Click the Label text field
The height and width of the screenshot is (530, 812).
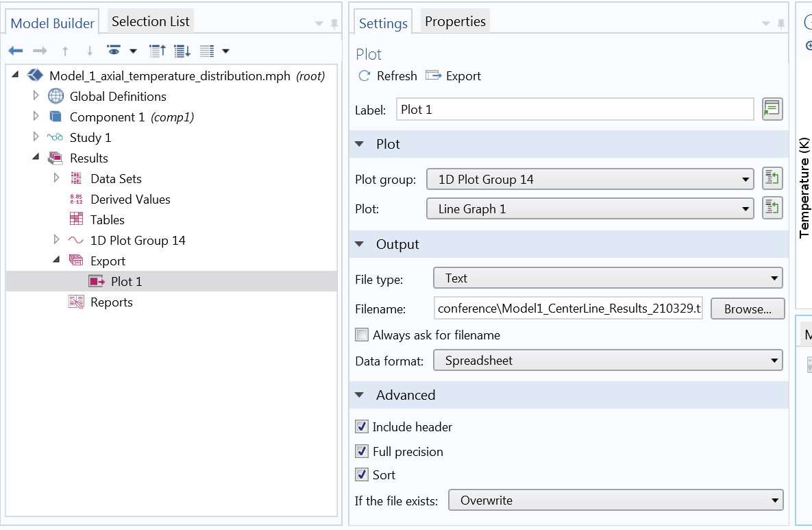pyautogui.click(x=574, y=110)
